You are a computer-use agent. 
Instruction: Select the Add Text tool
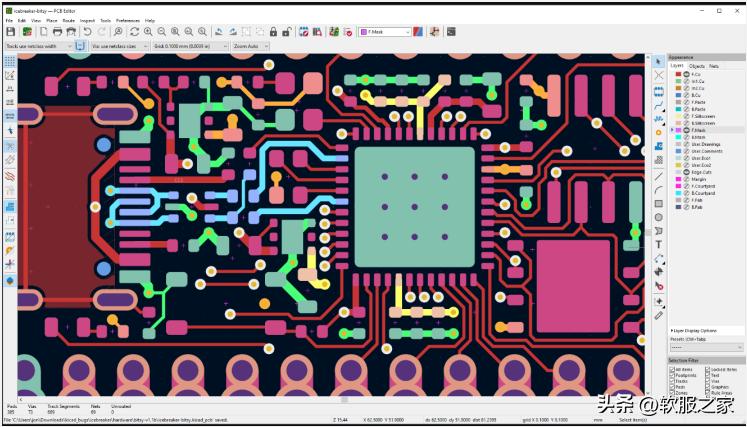[x=659, y=244]
